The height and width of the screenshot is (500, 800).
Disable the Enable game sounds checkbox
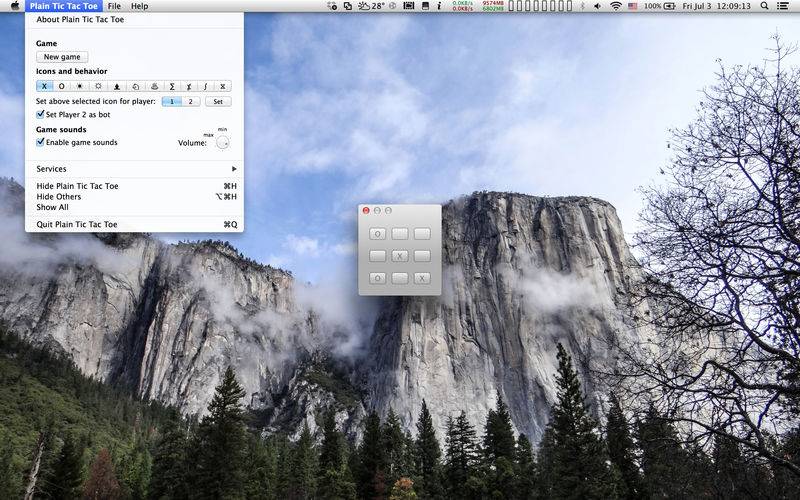(x=41, y=142)
